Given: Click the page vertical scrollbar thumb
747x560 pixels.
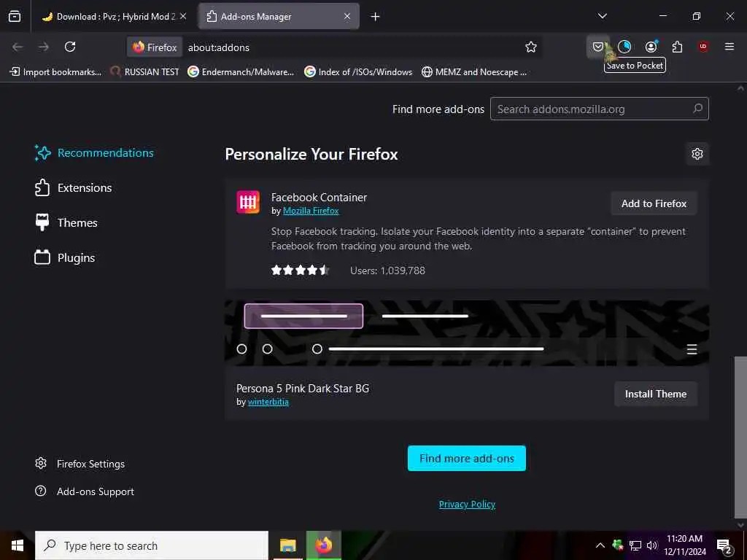Looking at the screenshot, I should (x=740, y=437).
